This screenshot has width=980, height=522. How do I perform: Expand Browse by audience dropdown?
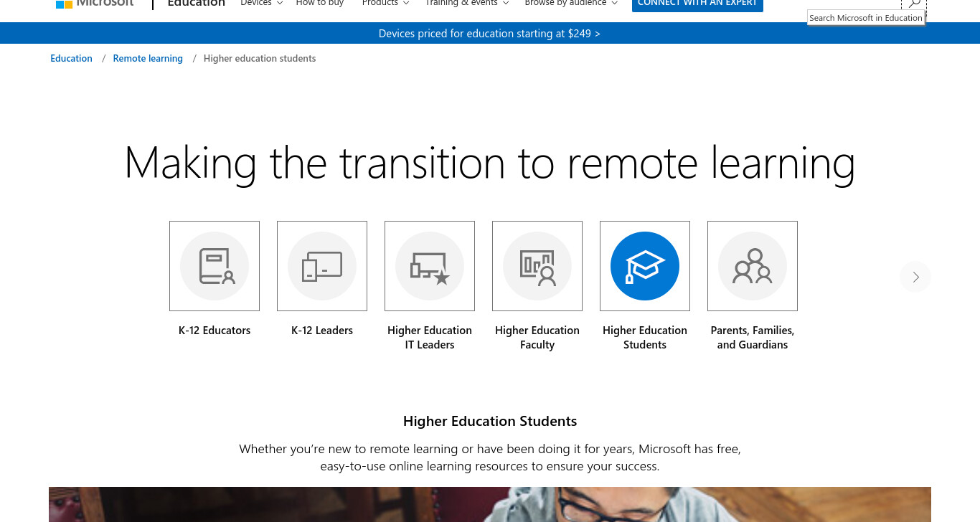571,4
